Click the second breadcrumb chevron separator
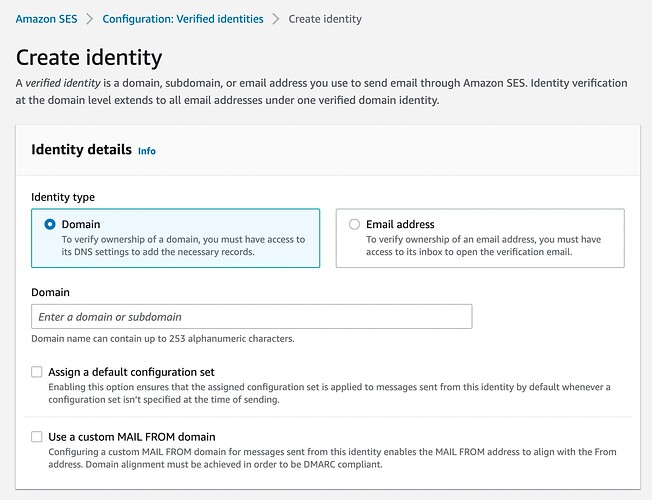Image resolution: width=652 pixels, height=500 pixels. pos(276,19)
